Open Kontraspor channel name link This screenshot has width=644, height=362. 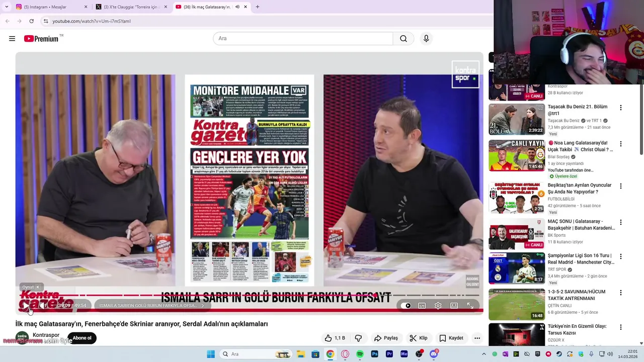click(x=46, y=335)
